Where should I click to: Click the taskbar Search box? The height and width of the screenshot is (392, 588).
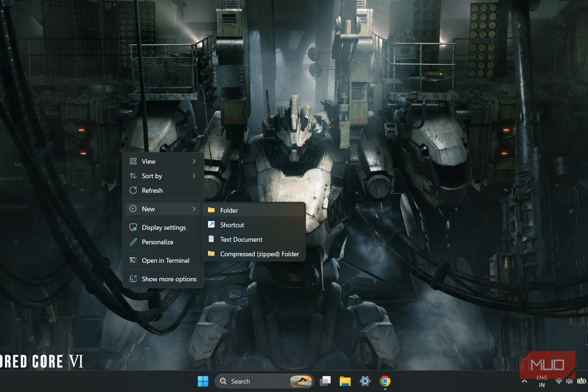click(264, 381)
